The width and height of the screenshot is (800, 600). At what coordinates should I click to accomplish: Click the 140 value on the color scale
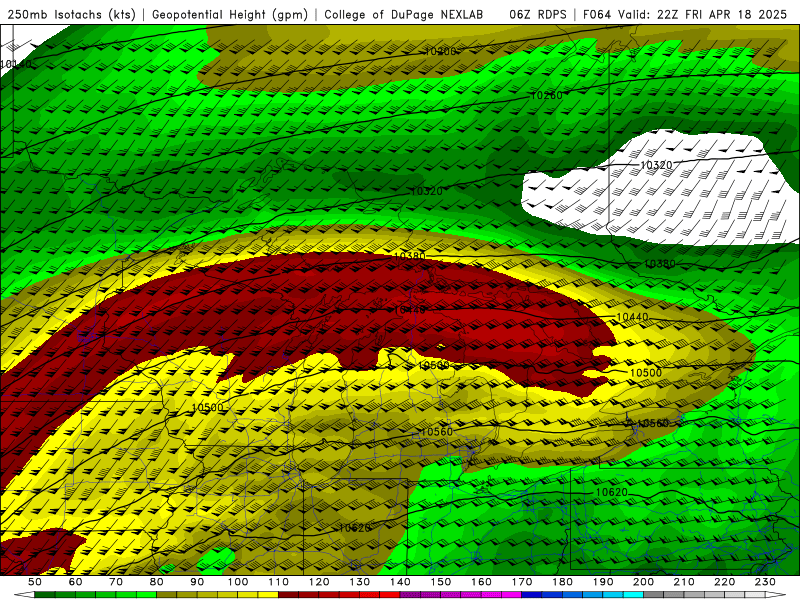point(400,582)
